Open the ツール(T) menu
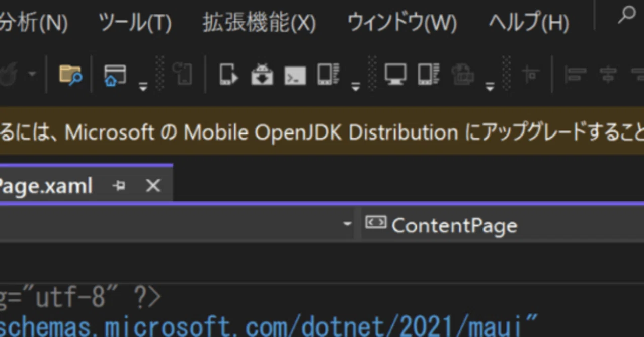The image size is (644, 337). click(135, 23)
